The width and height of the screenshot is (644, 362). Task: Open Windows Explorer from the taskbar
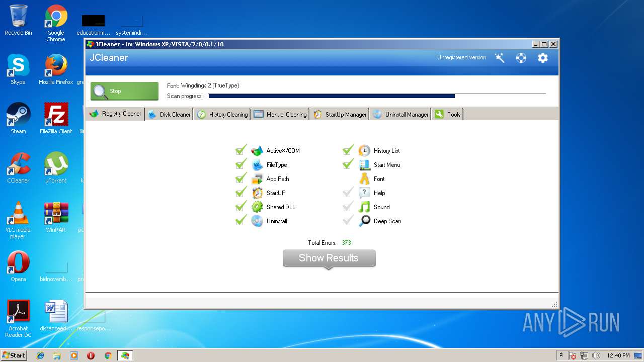pos(57,355)
